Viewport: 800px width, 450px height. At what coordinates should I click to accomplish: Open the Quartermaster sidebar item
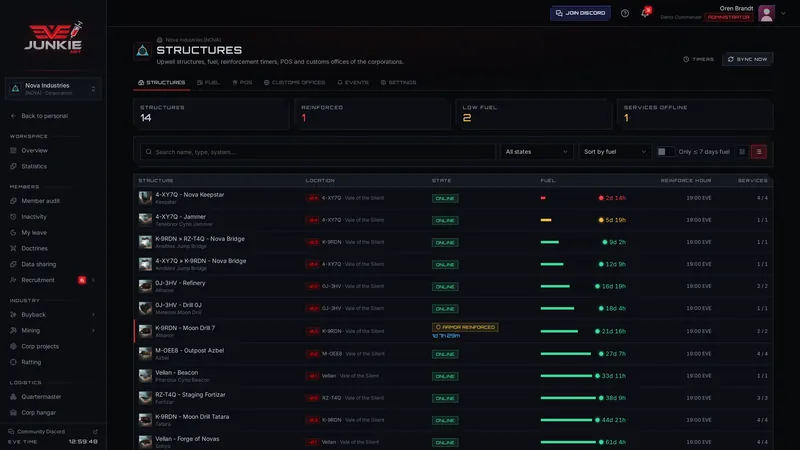coord(41,396)
